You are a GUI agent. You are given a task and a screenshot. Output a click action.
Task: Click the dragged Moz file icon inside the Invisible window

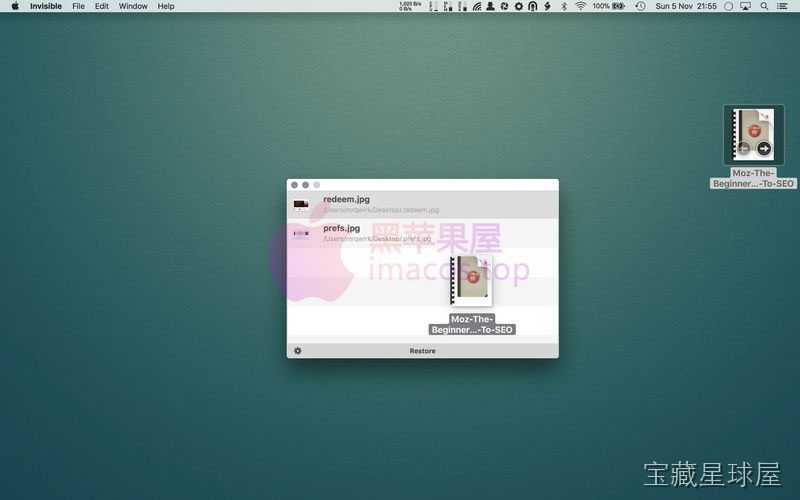tap(471, 281)
